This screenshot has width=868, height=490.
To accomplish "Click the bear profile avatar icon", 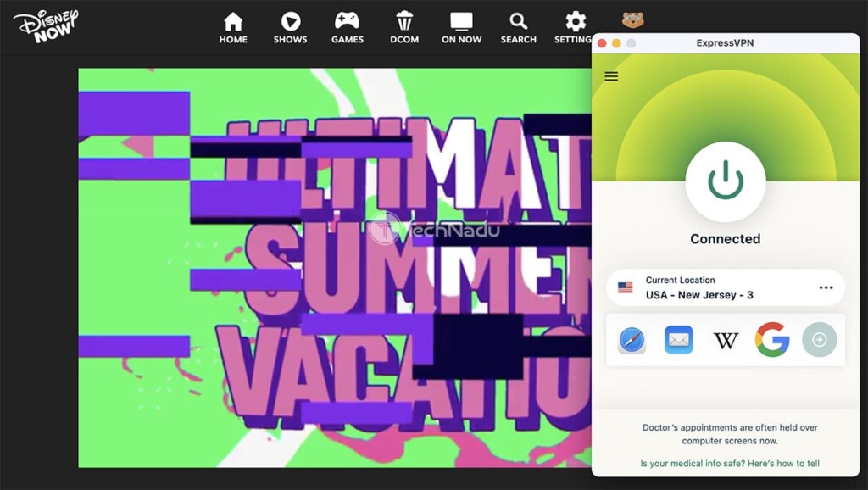I will [632, 20].
